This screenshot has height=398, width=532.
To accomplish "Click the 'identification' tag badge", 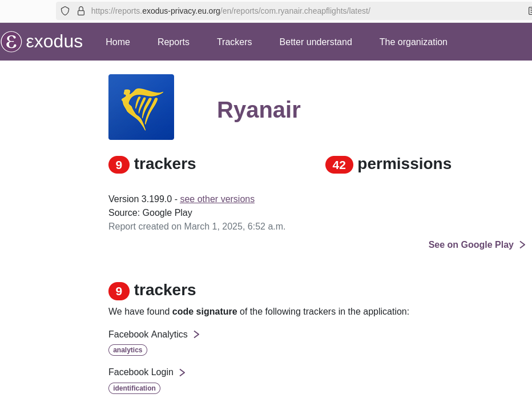I will (134, 388).
